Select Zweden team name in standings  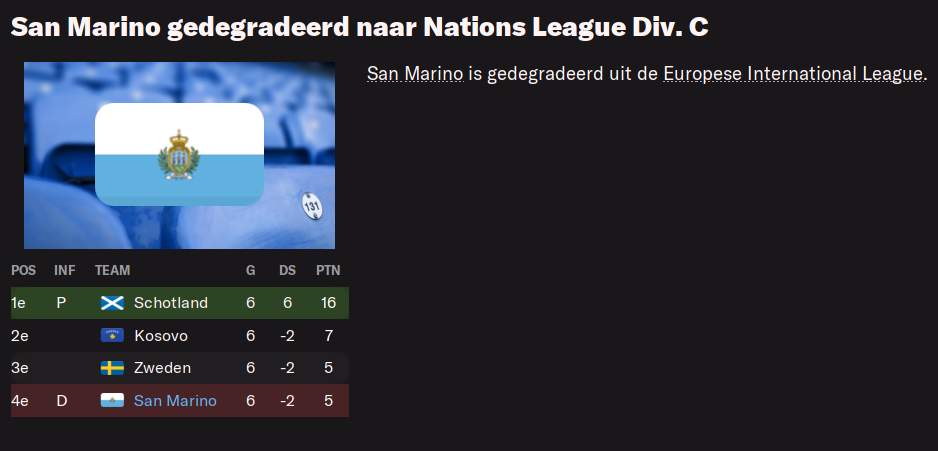[163, 368]
